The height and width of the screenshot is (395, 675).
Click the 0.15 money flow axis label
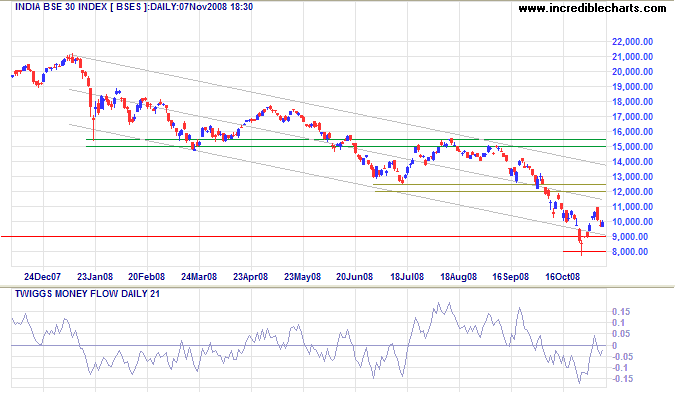click(621, 312)
